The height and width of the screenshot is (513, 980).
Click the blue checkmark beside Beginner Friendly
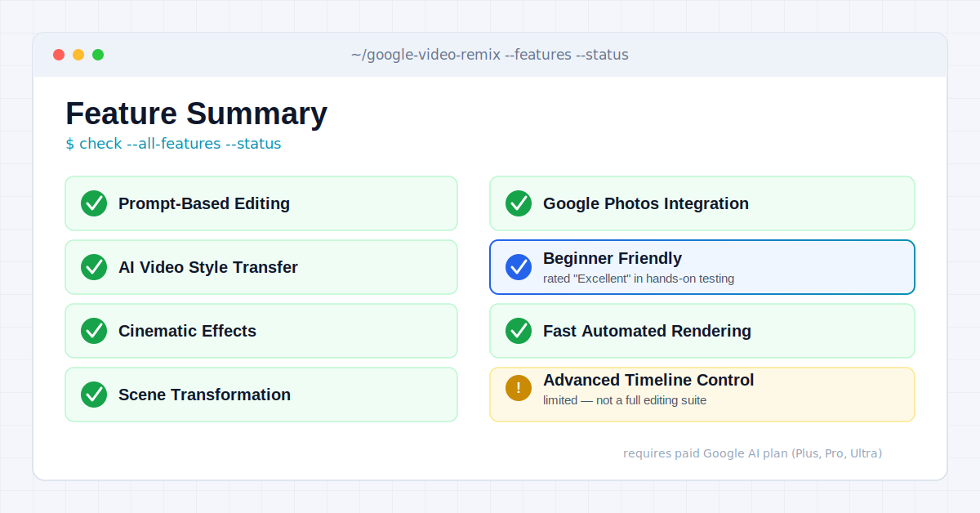519,267
